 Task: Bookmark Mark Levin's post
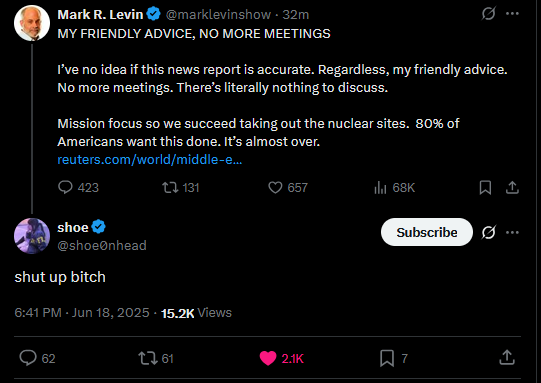click(x=485, y=188)
